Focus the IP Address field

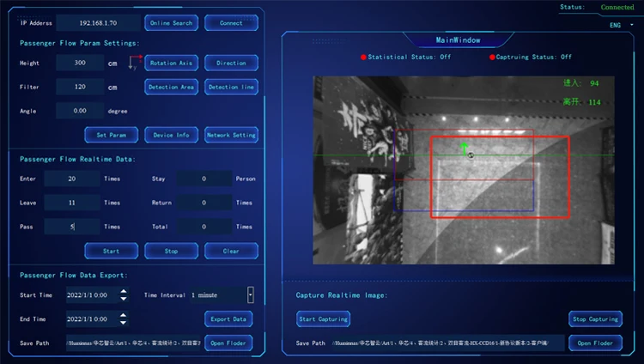[x=98, y=23]
